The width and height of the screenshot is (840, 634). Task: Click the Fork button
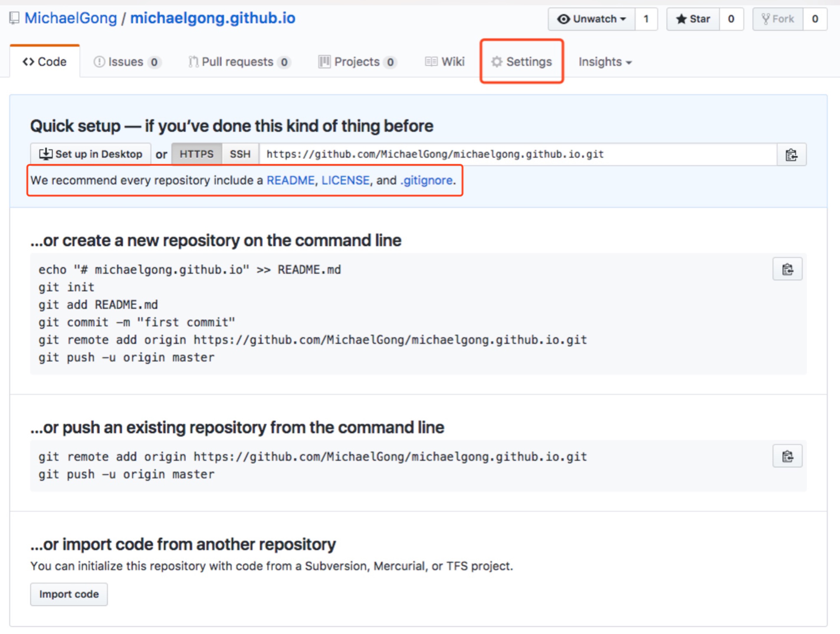(x=778, y=19)
